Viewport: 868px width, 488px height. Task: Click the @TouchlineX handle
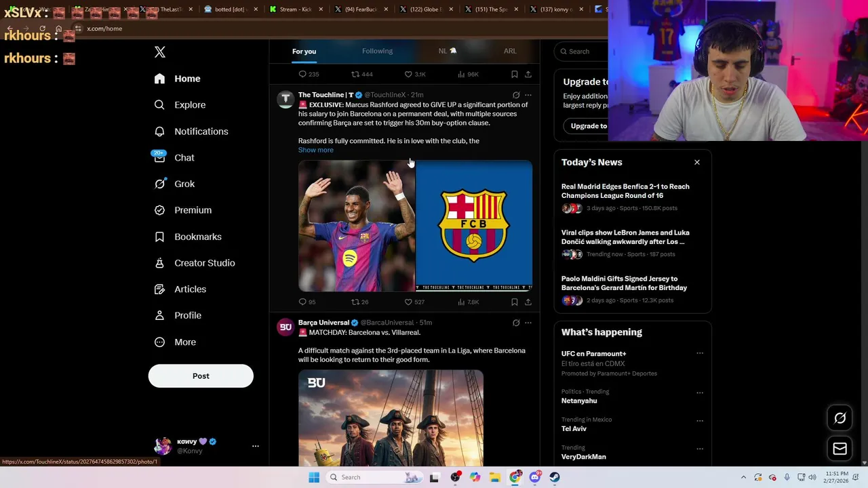[385, 95]
